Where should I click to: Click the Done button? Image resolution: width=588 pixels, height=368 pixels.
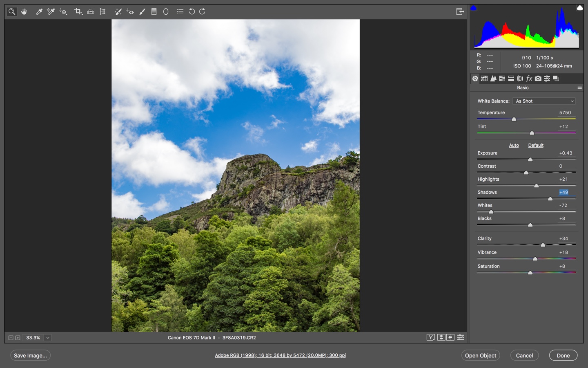click(x=563, y=355)
